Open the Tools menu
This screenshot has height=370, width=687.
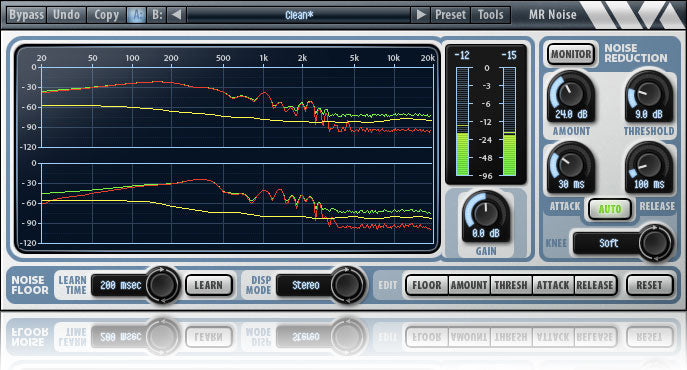coord(490,15)
